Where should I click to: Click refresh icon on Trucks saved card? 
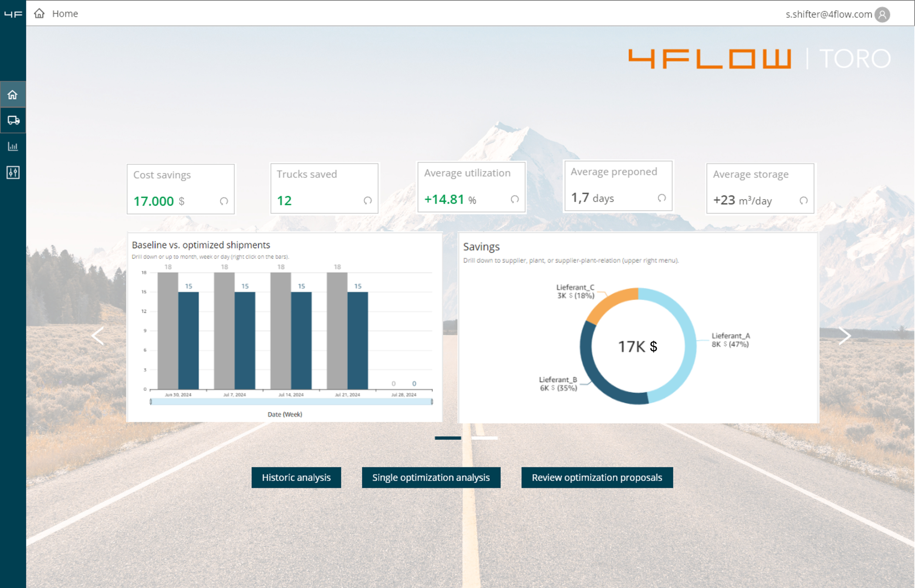[367, 200]
